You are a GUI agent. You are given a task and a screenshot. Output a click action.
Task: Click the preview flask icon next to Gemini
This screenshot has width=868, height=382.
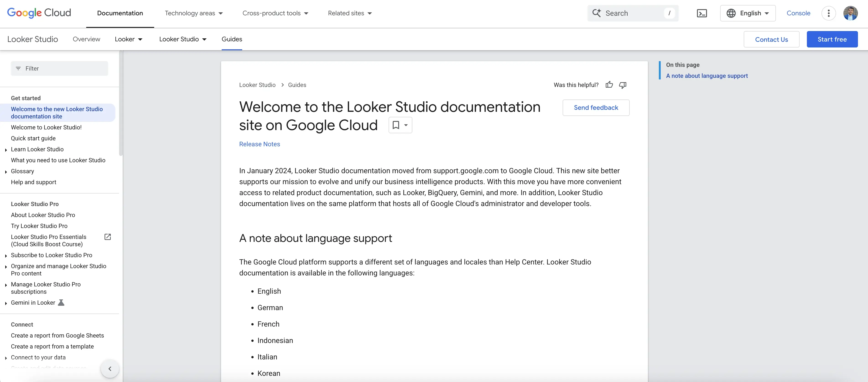(x=61, y=302)
